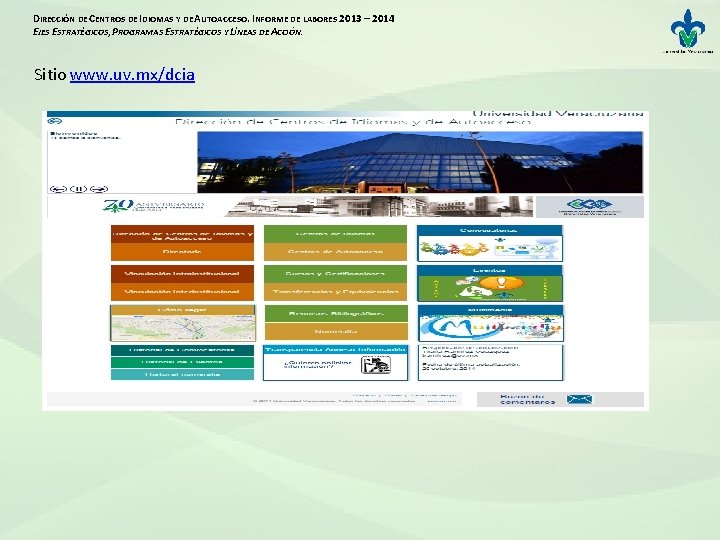Click the footer copyright text line
The height and width of the screenshot is (540, 720).
click(x=333, y=401)
